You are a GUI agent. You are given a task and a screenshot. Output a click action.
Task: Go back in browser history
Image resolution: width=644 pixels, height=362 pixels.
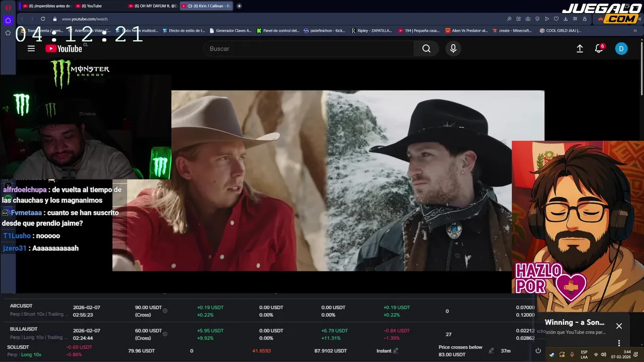point(22,19)
